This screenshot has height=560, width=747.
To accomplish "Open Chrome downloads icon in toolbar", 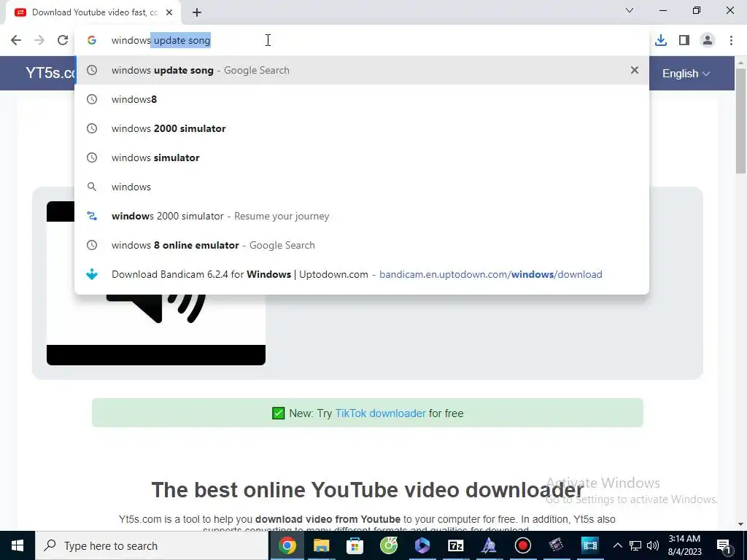I will pyautogui.click(x=661, y=41).
